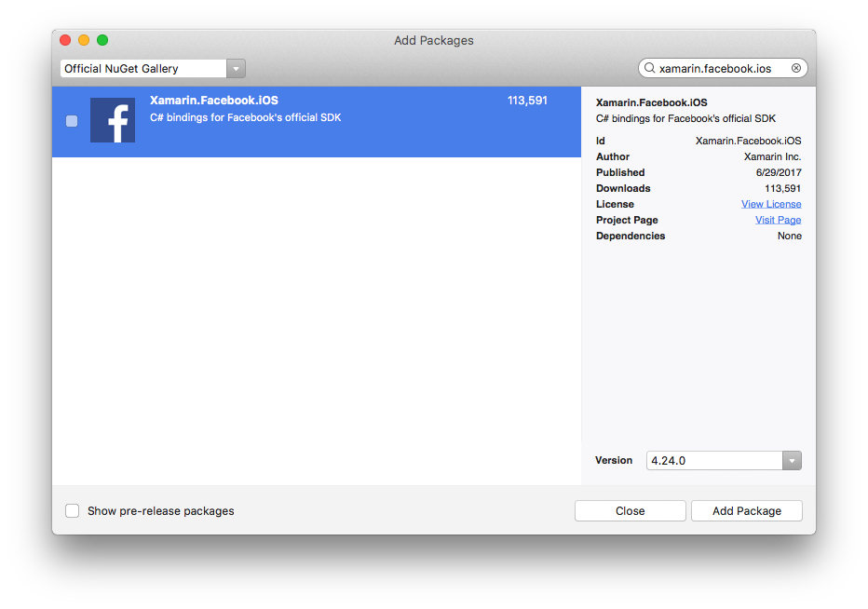The width and height of the screenshot is (868, 609).
Task: Expand the Version 4.24.0 dropdown arrow
Action: [792, 461]
